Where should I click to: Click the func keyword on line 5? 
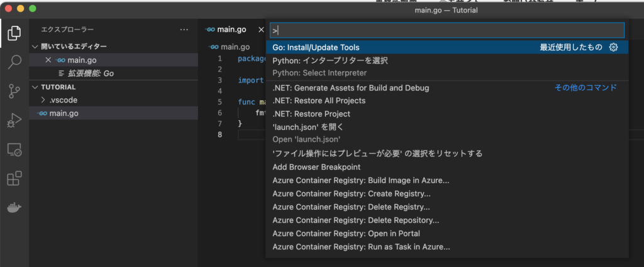click(246, 102)
